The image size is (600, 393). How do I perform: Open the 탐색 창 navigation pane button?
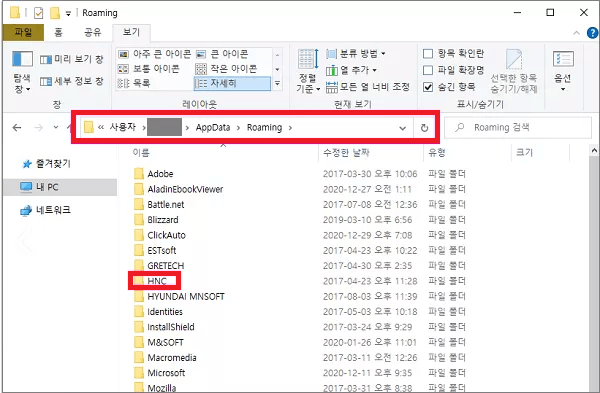22,72
